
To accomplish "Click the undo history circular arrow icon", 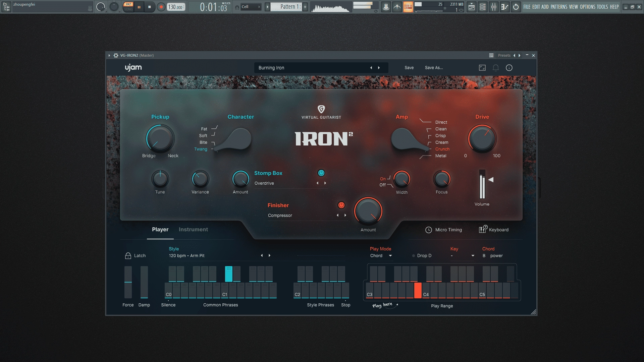I will click(516, 7).
